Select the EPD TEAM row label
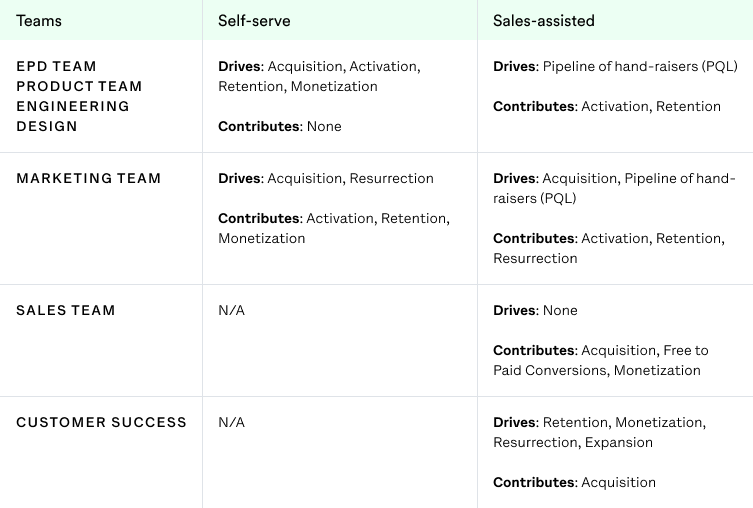753x508 pixels. pyautogui.click(x=55, y=67)
